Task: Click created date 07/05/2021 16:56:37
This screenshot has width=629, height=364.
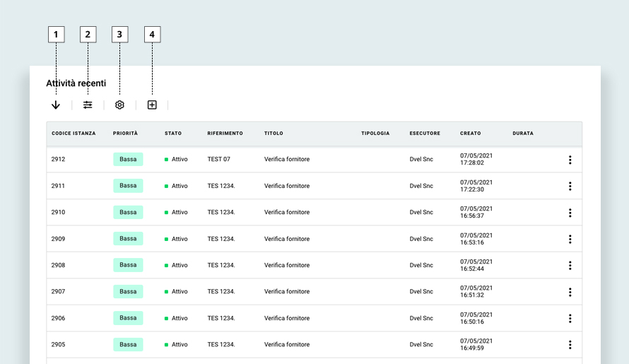Action: pos(476,212)
